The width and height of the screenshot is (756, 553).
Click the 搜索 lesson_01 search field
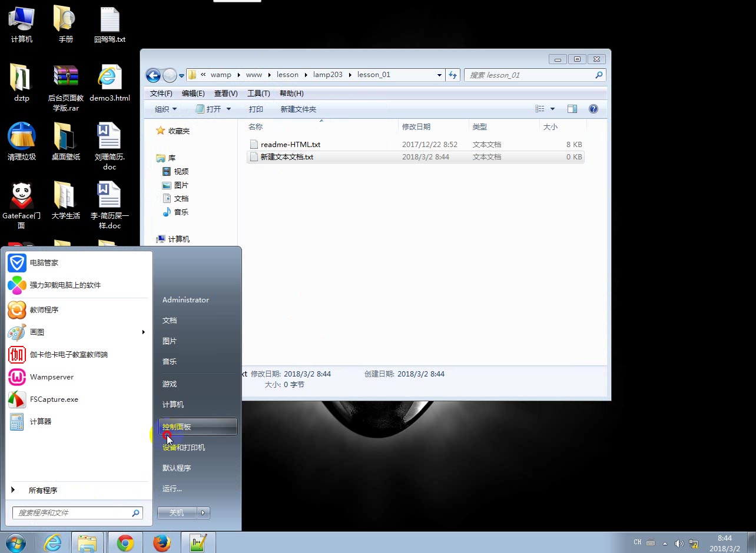click(535, 75)
